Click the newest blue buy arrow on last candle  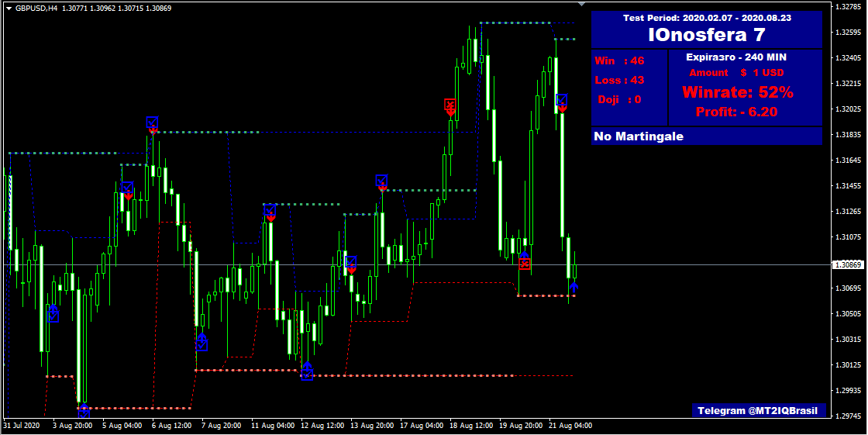(x=573, y=288)
